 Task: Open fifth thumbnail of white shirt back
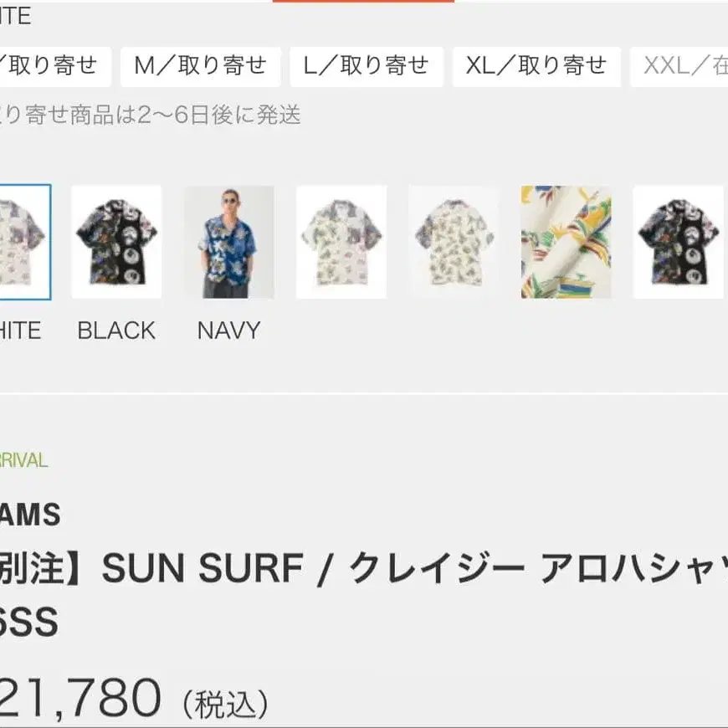[454, 242]
